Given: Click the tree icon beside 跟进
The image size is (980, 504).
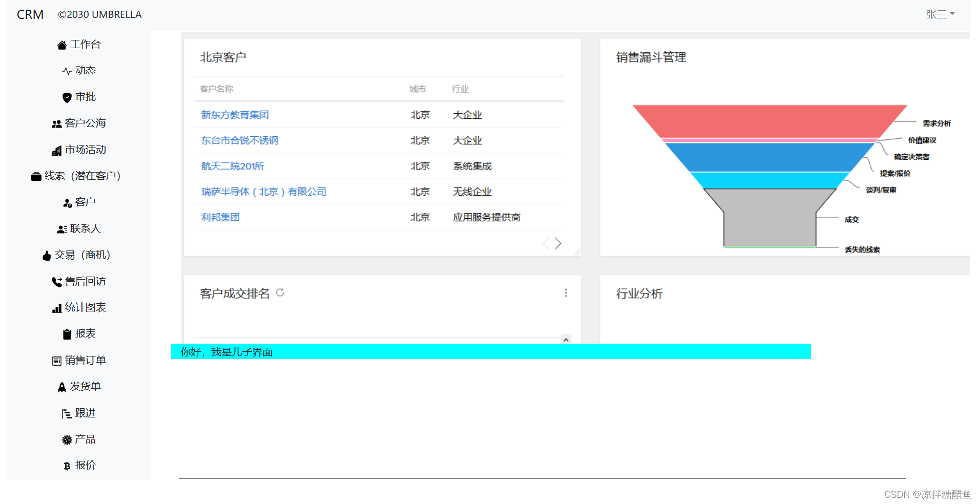Looking at the screenshot, I should click(67, 414).
